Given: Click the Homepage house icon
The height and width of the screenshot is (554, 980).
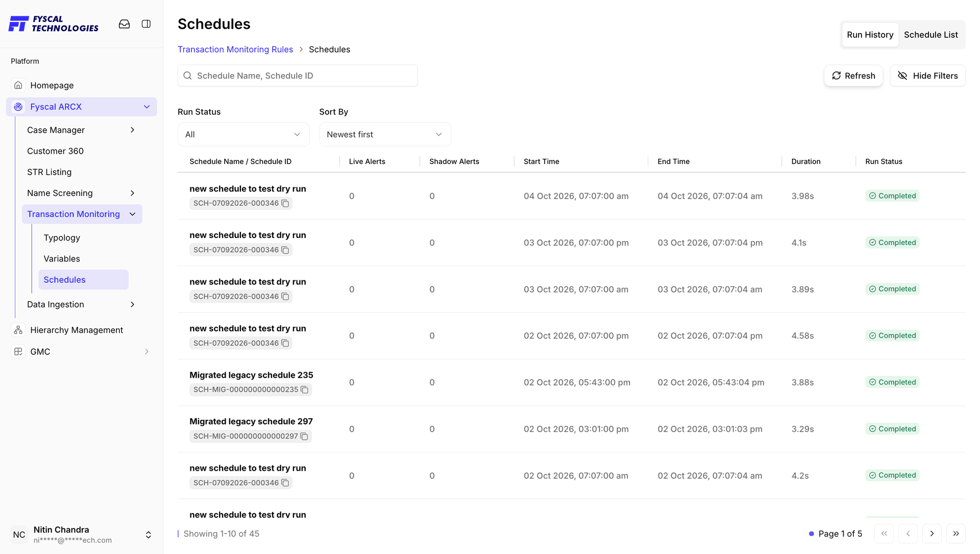Looking at the screenshot, I should pos(18,85).
